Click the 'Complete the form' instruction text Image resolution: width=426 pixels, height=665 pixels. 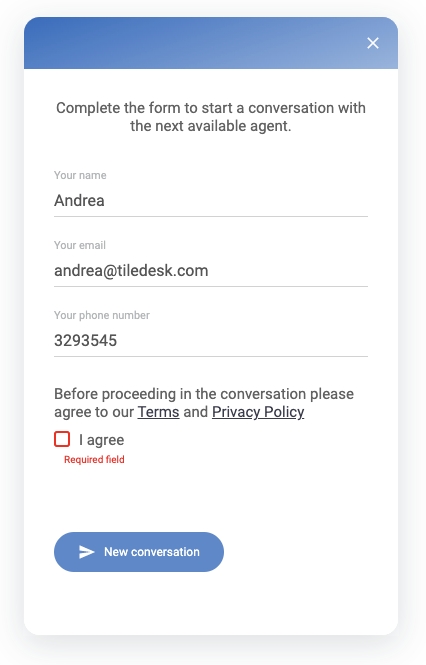pyautogui.click(x=211, y=117)
